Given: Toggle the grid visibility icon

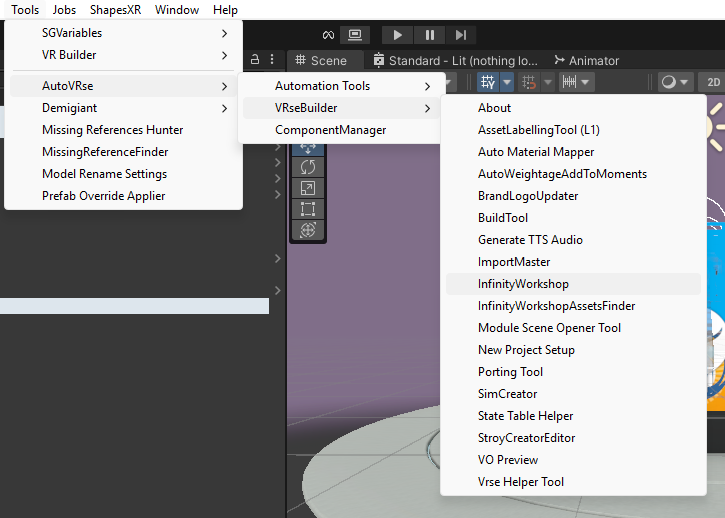Looking at the screenshot, I should coord(488,82).
